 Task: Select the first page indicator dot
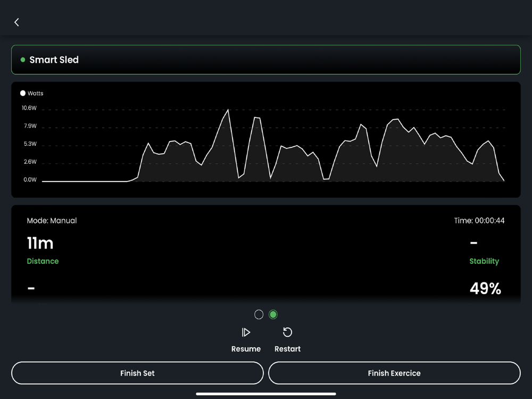tap(259, 314)
